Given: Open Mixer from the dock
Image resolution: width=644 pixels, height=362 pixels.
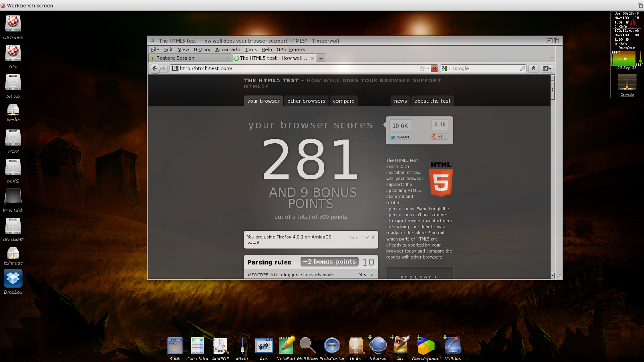Looking at the screenshot, I should 242,346.
